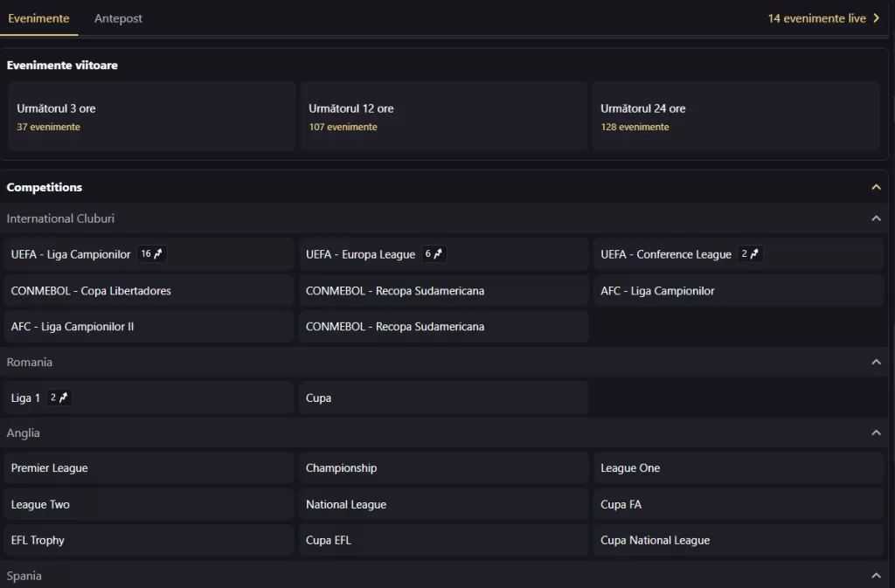Open UEFA - Conference League competition

739,254
